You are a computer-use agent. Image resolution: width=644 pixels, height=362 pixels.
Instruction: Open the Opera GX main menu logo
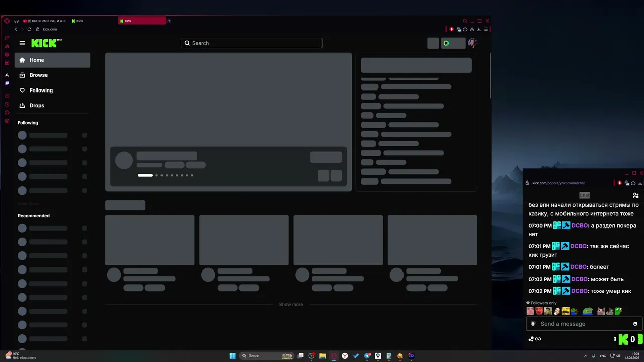coord(7,21)
